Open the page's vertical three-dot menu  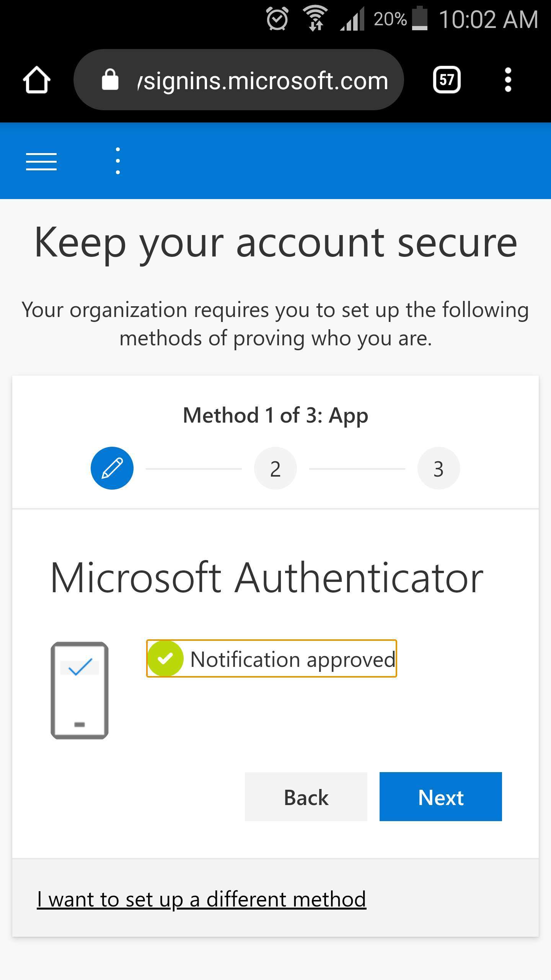(x=118, y=161)
